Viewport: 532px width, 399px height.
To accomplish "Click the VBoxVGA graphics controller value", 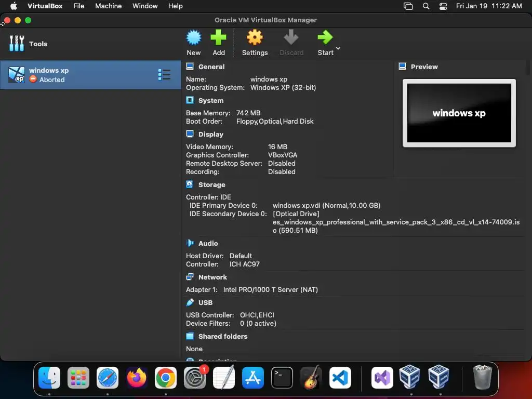I will click(283, 155).
